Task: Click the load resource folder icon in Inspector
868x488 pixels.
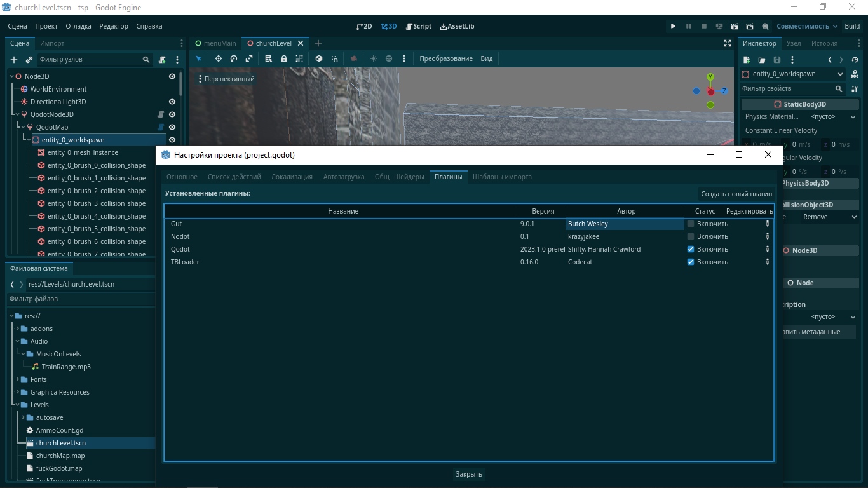Action: pyautogui.click(x=762, y=59)
